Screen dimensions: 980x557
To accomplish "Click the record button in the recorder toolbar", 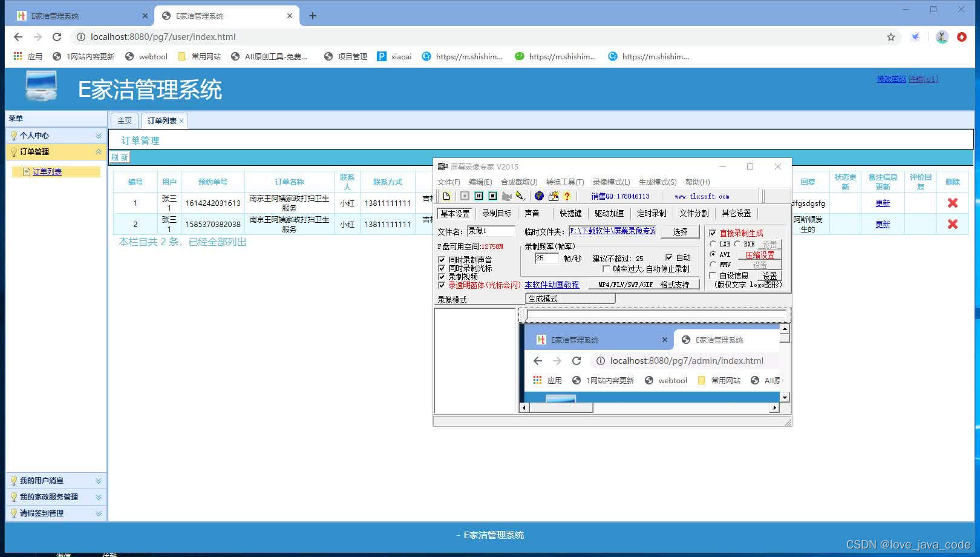I will pyautogui.click(x=465, y=196).
